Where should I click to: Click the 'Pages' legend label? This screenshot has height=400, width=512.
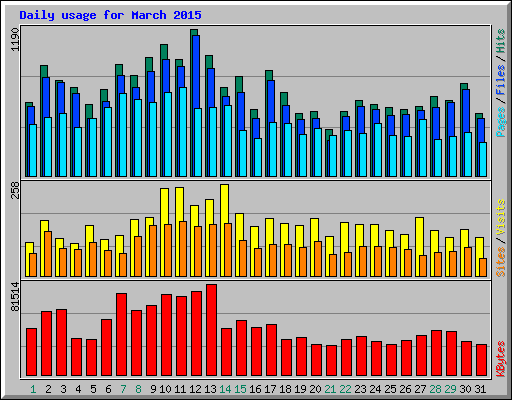click(x=500, y=122)
